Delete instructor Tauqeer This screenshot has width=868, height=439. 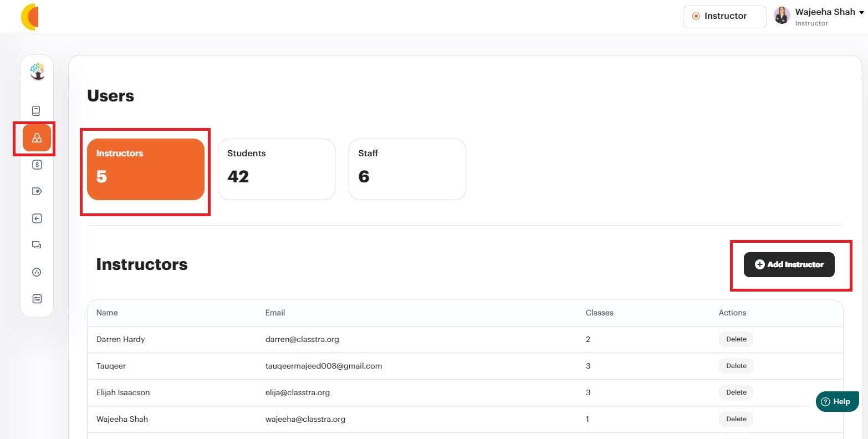pyautogui.click(x=736, y=366)
